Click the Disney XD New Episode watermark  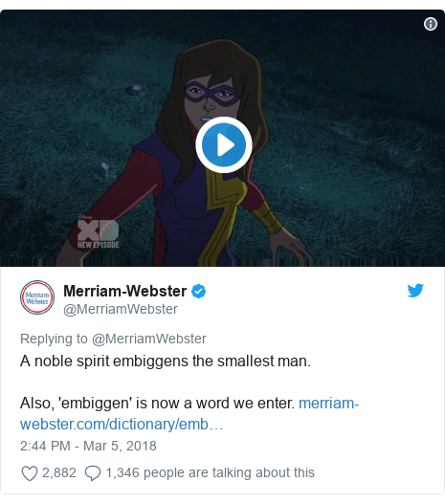tap(98, 231)
